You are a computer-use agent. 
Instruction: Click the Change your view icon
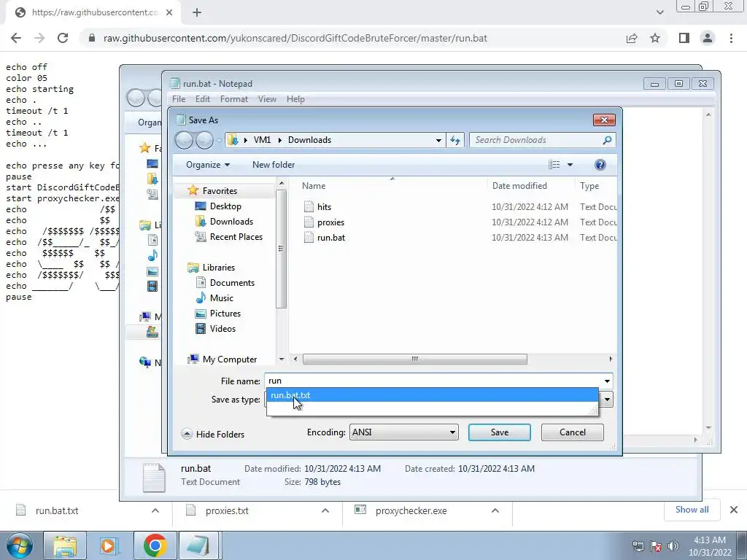pos(554,165)
